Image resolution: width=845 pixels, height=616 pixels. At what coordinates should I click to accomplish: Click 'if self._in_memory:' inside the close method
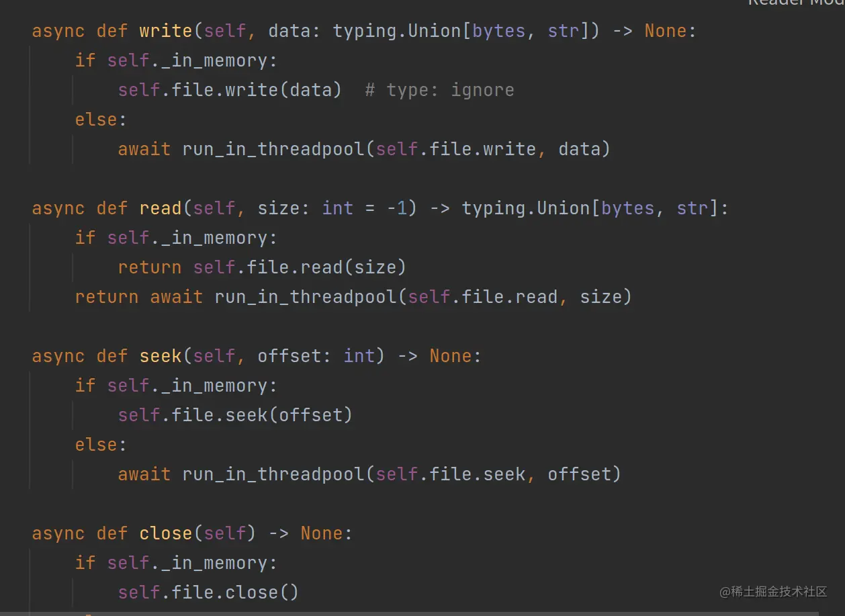177,563
